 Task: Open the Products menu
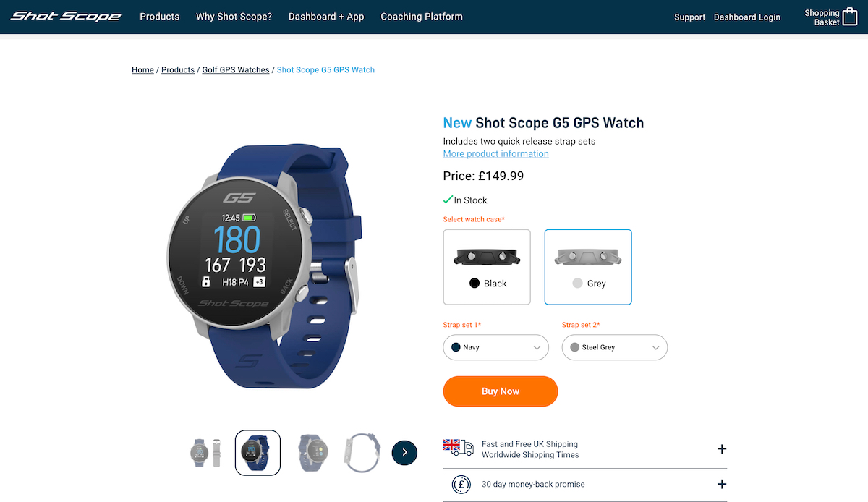tap(159, 17)
